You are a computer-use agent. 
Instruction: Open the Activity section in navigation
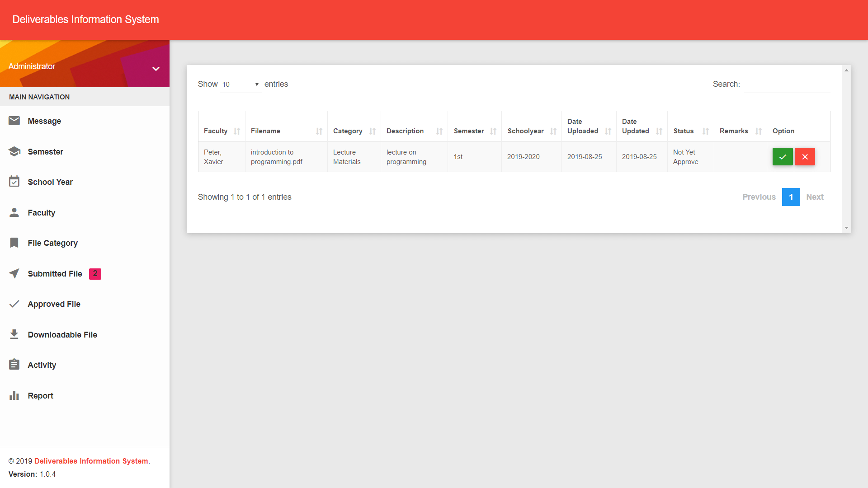point(42,365)
